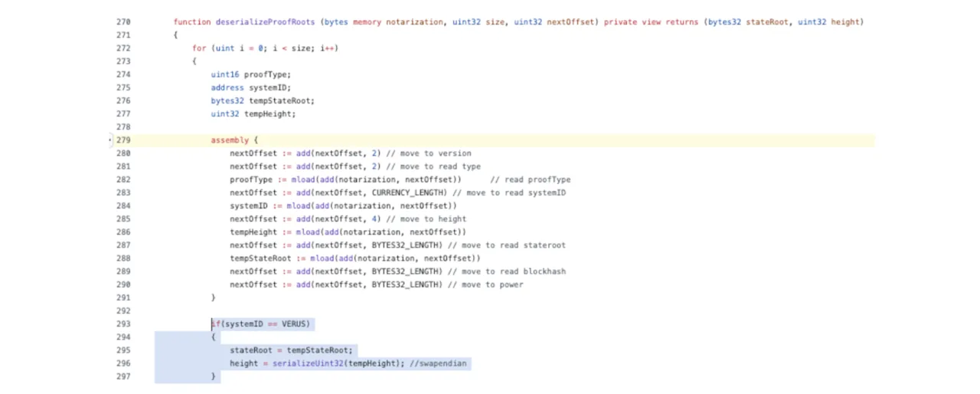This screenshot has height=394, width=980.
Task: Click line number 293 in the gutter
Action: click(123, 324)
